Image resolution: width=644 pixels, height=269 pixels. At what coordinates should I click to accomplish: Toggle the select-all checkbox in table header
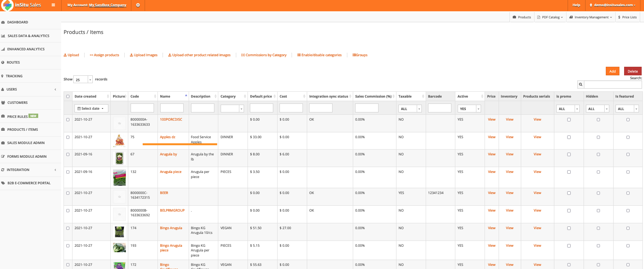click(68, 96)
